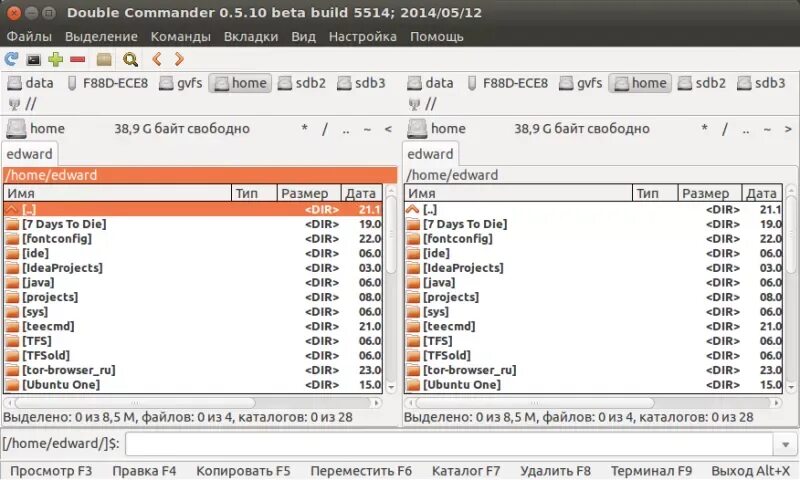Screen dimensions: 800x480
Task: Open the Команды menu
Action: coord(181,37)
